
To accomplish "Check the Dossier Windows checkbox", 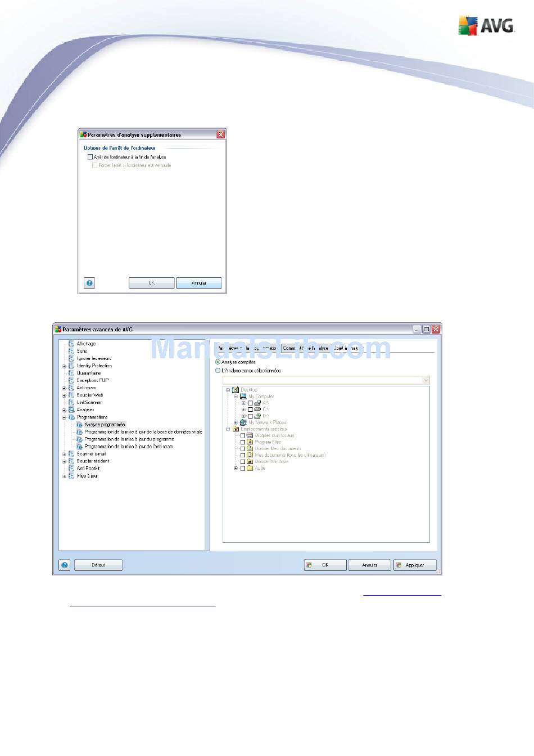I will pyautogui.click(x=243, y=462).
